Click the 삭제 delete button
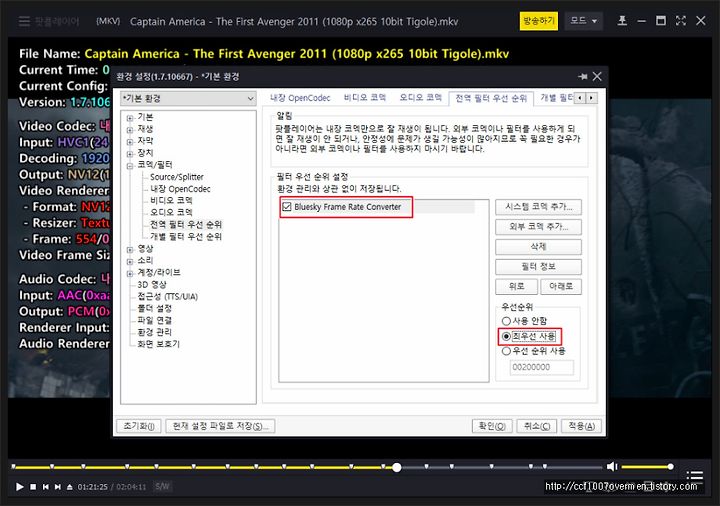The image size is (720, 506). [x=538, y=247]
